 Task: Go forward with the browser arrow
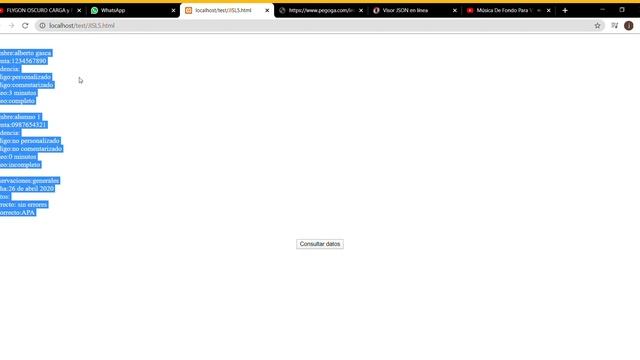point(11,26)
